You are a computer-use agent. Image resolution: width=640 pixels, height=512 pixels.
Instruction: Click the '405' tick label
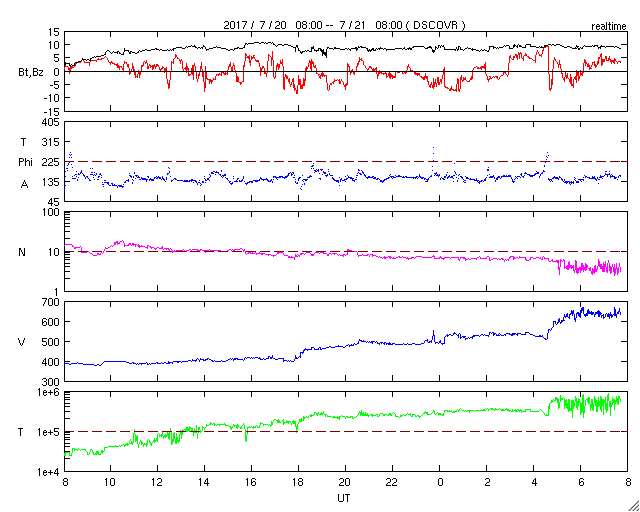coord(51,122)
